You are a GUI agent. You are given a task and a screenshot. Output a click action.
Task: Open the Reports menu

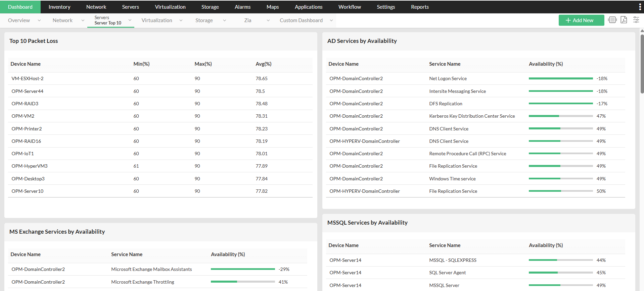point(420,7)
